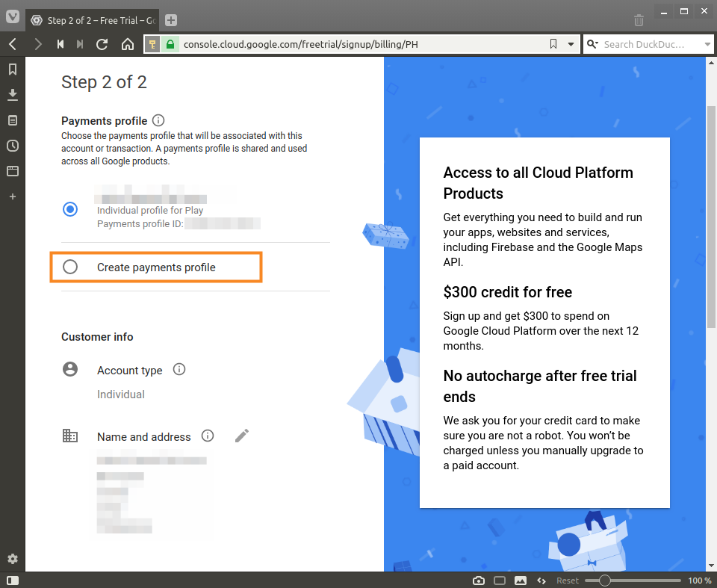Open the History side panel
717x588 pixels.
tap(13, 146)
